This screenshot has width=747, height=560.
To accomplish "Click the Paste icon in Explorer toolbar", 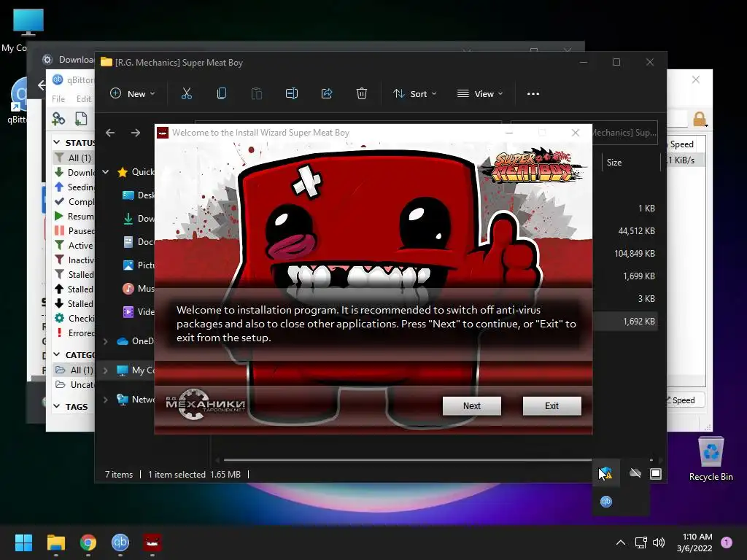I will pos(256,94).
